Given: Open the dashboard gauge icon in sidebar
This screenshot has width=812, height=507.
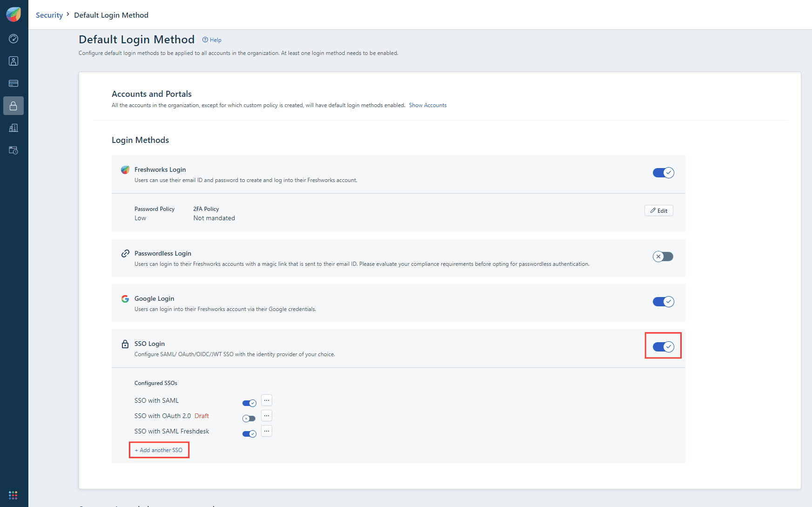Looking at the screenshot, I should pyautogui.click(x=13, y=39).
